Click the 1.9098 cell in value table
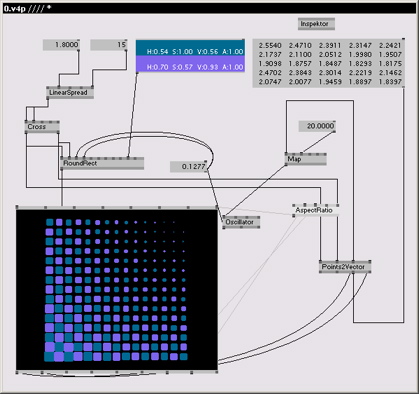 pos(270,63)
